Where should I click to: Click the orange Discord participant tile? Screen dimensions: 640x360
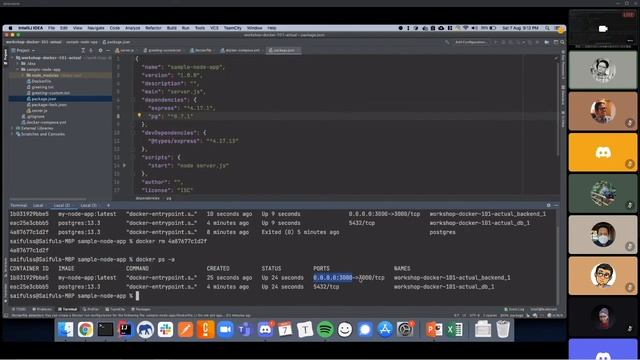[603, 152]
